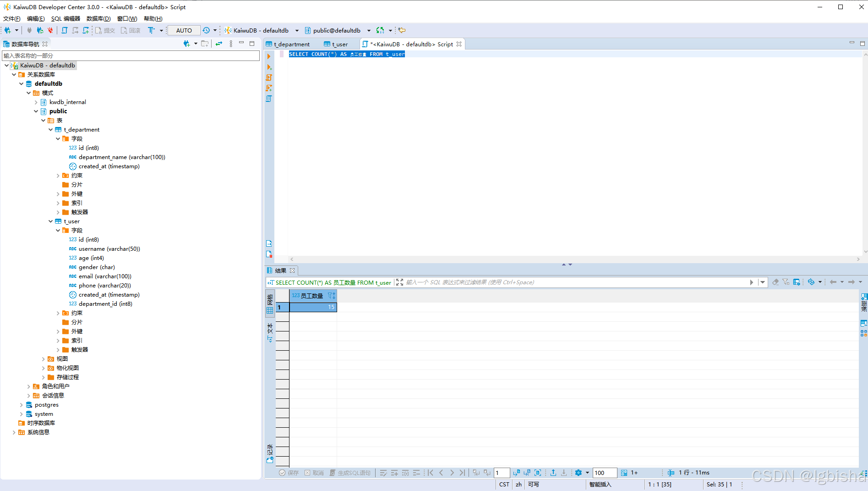Image resolution: width=868 pixels, height=491 pixels.
Task: Collapse the t_department table node
Action: click(51, 130)
